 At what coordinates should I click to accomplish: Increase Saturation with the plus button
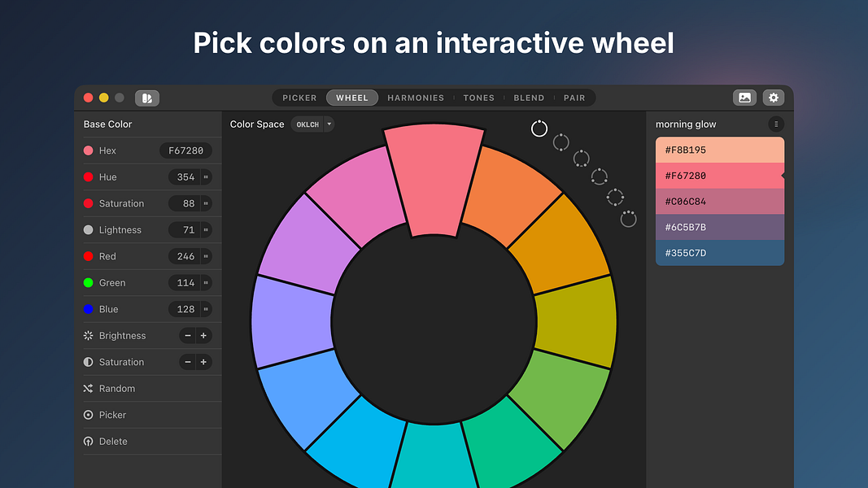click(x=203, y=362)
